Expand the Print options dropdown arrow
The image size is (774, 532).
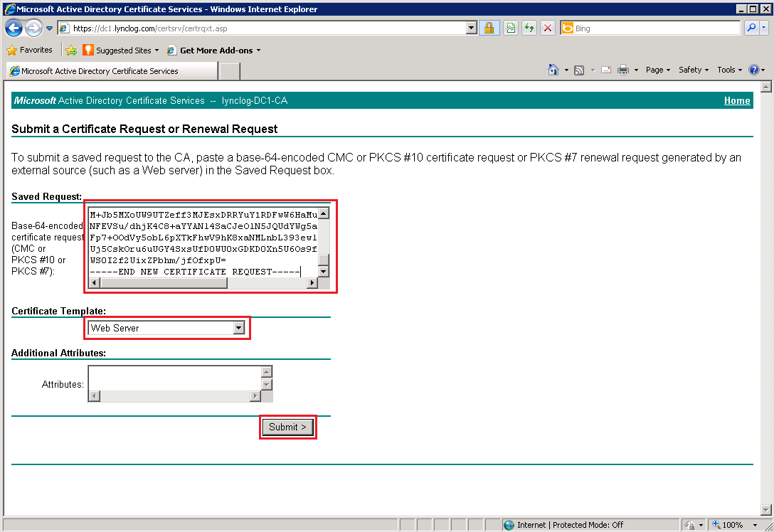pyautogui.click(x=636, y=70)
